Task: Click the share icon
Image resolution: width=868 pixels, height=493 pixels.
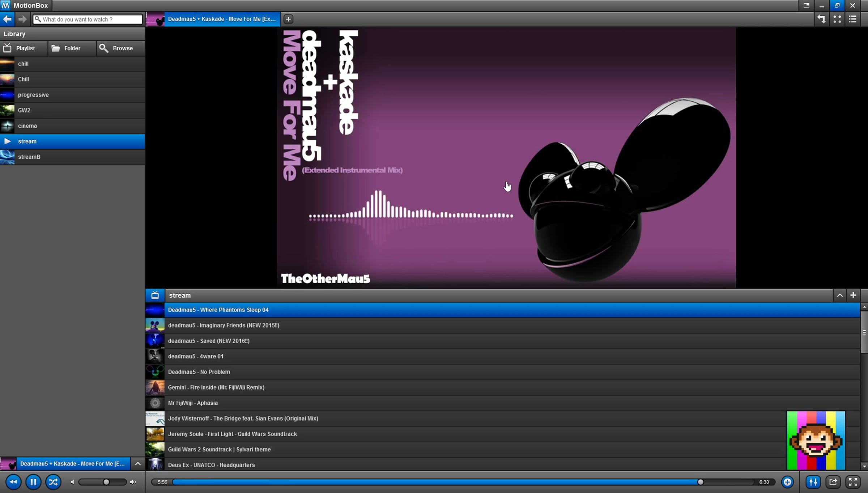Action: pos(833,482)
